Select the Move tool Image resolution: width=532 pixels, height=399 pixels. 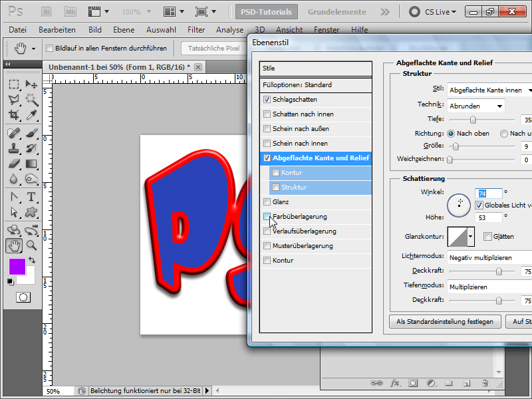[31, 84]
